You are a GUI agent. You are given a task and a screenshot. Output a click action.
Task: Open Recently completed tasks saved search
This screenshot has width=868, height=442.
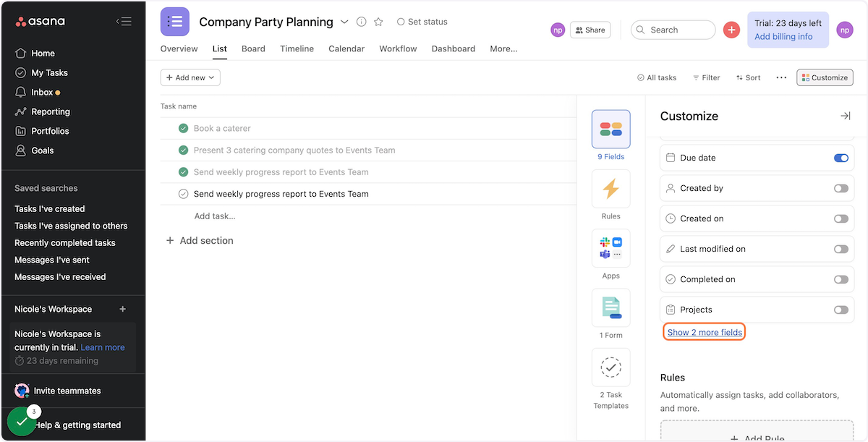[x=65, y=243]
